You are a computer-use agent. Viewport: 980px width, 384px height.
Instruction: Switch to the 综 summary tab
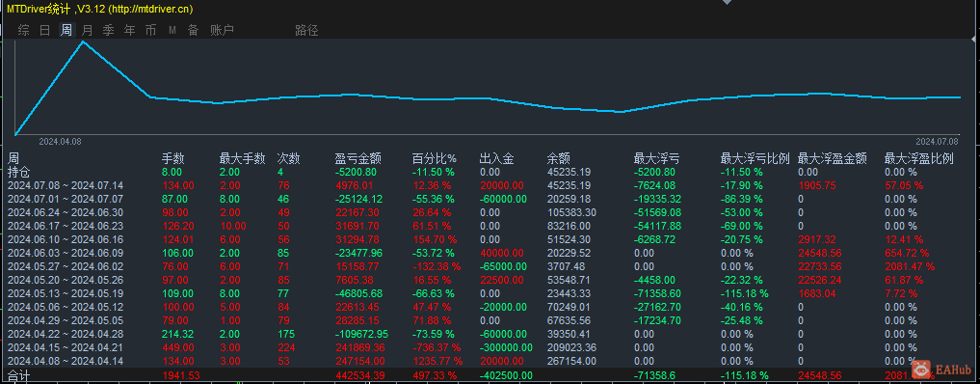click(24, 30)
